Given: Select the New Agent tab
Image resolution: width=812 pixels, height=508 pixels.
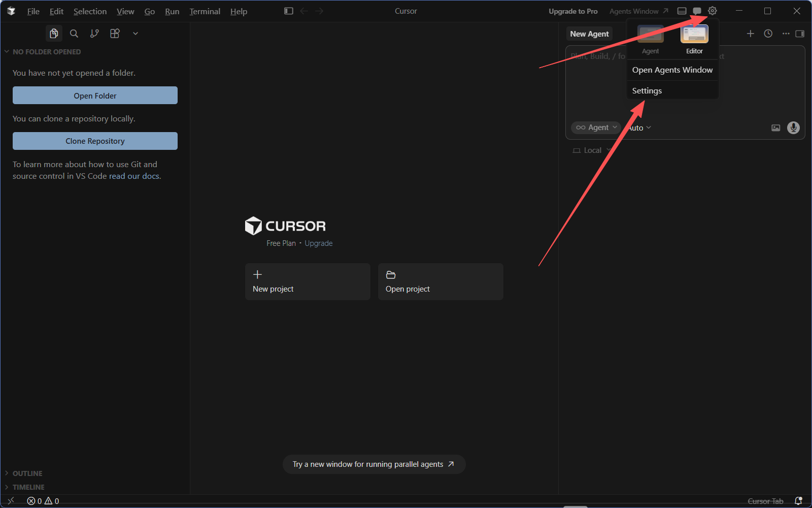Looking at the screenshot, I should (589, 34).
